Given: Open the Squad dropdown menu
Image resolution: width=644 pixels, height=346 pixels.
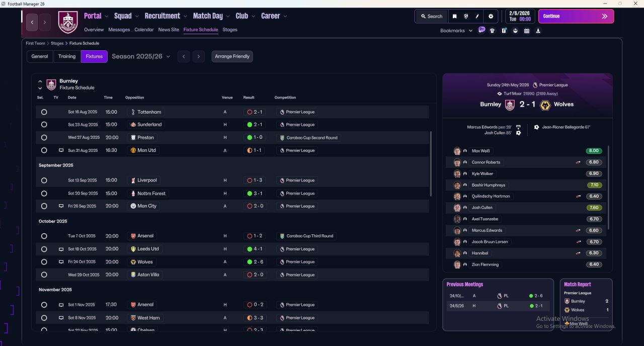Looking at the screenshot, I should (126, 16).
